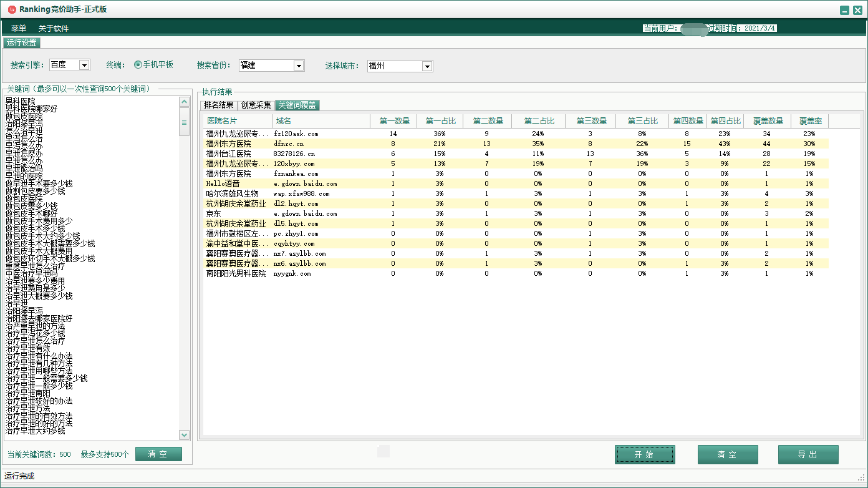Switch to the 创意采集 tab
The image size is (868, 488).
point(256,105)
